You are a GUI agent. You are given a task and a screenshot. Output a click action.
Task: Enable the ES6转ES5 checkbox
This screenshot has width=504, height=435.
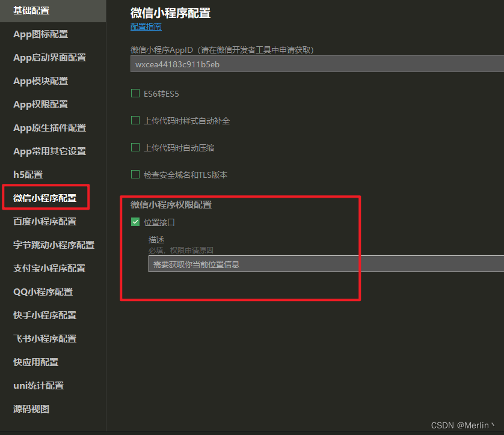click(x=135, y=93)
